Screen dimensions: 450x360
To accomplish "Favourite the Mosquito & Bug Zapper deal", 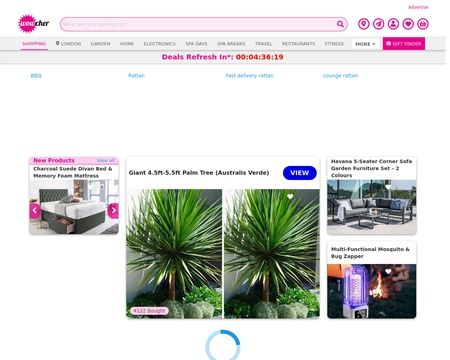I will [388, 272].
